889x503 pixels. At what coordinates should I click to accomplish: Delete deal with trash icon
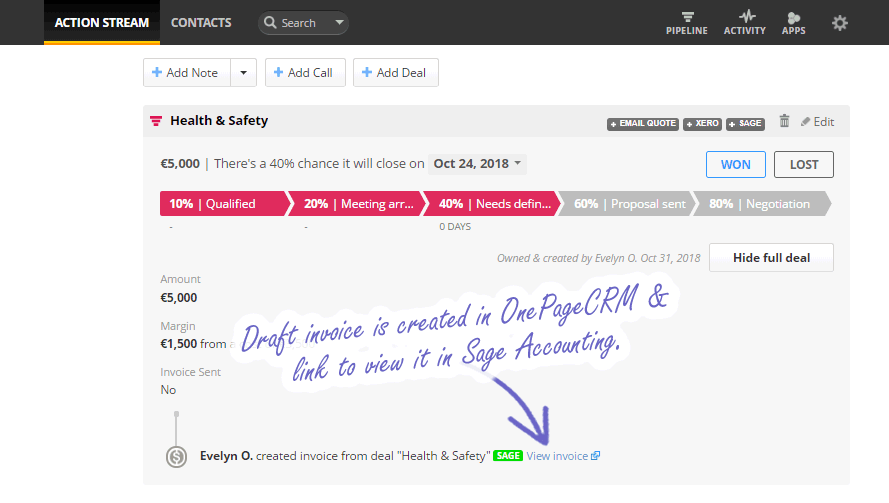784,121
